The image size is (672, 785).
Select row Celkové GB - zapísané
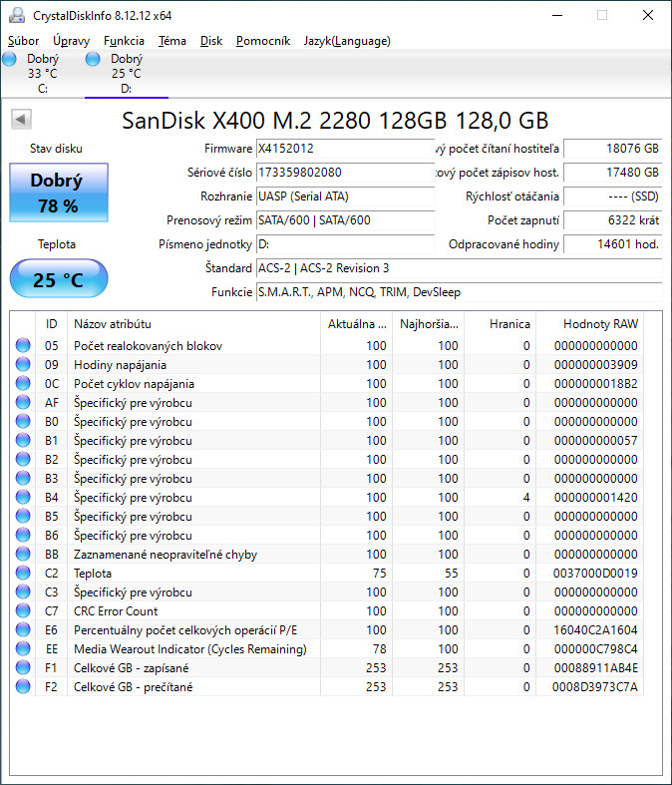[327, 668]
